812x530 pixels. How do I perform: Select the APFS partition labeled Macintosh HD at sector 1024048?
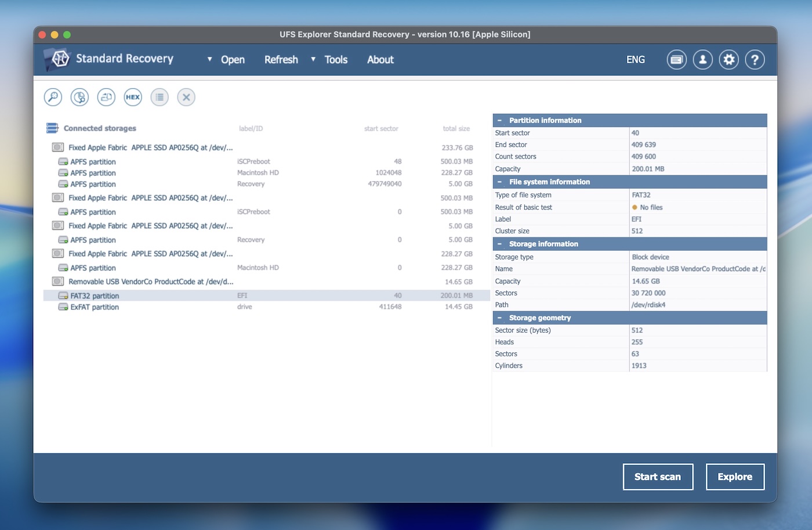266,172
